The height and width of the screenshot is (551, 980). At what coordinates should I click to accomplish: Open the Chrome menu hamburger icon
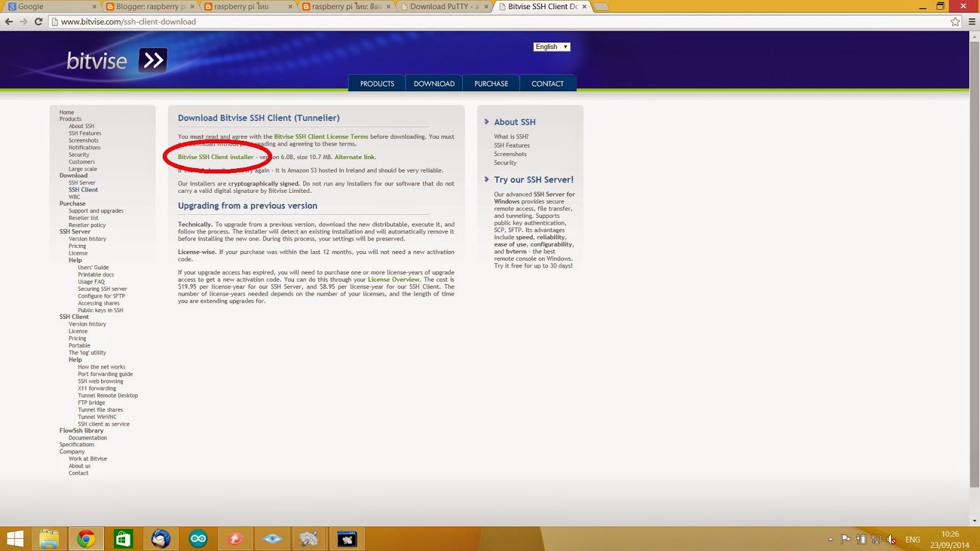click(x=972, y=21)
